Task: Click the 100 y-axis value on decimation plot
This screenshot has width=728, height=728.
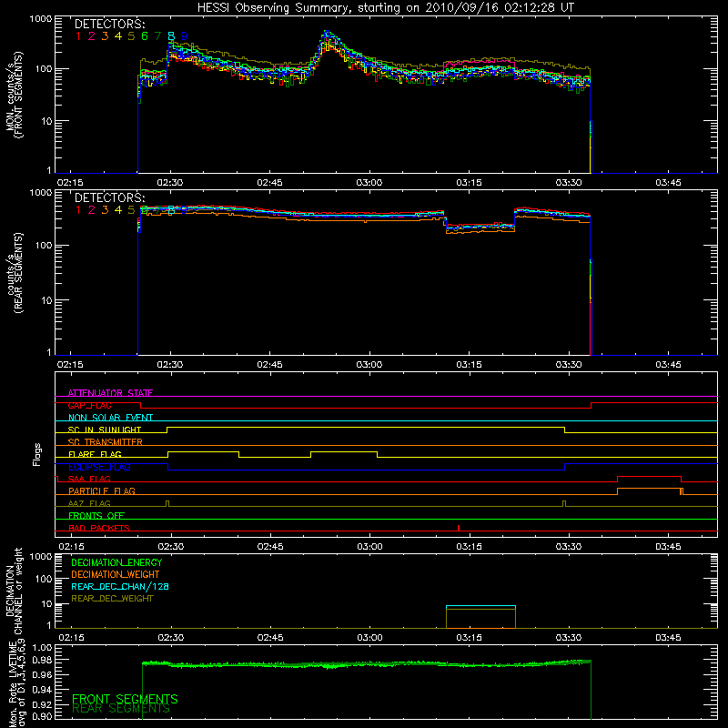Action: click(x=44, y=579)
